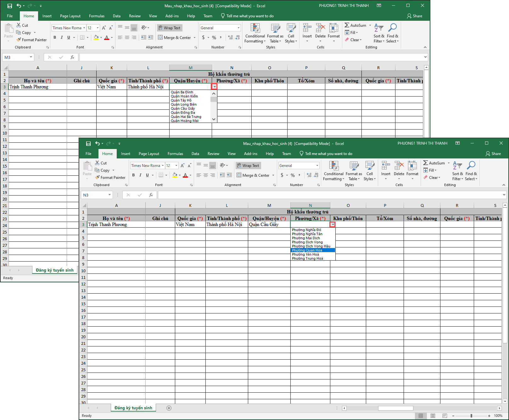509x420 pixels.
Task: Click the Save icon in the front Excel window
Action: (88, 144)
